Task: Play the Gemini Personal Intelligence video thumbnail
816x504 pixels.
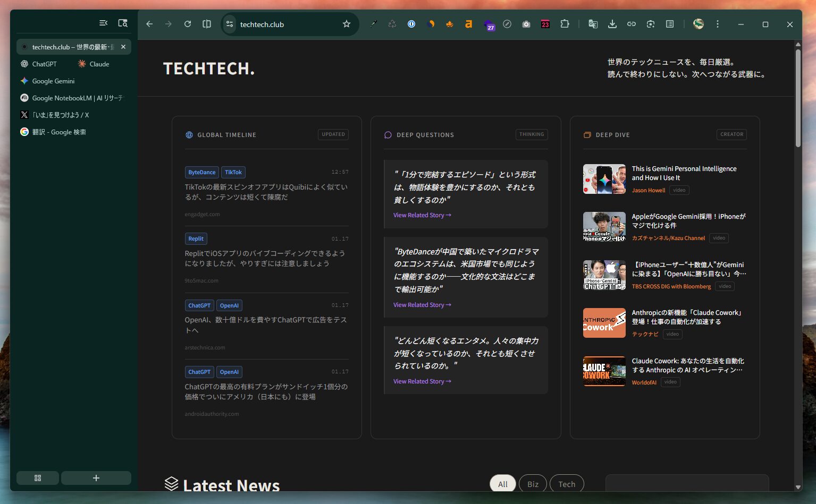Action: click(x=604, y=179)
